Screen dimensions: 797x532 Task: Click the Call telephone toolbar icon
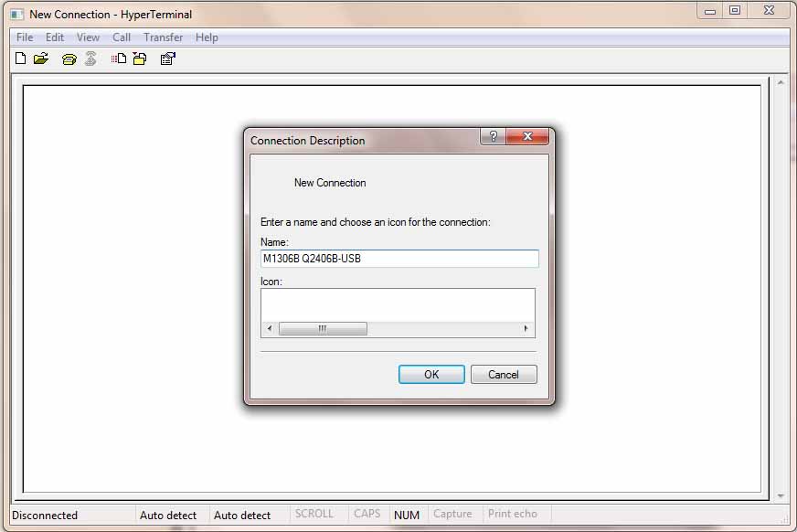(69, 59)
